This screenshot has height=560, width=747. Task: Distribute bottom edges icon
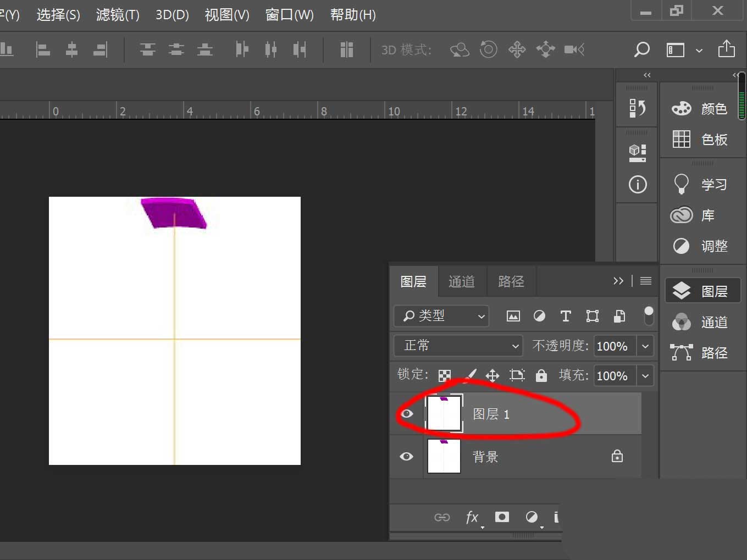pos(205,49)
